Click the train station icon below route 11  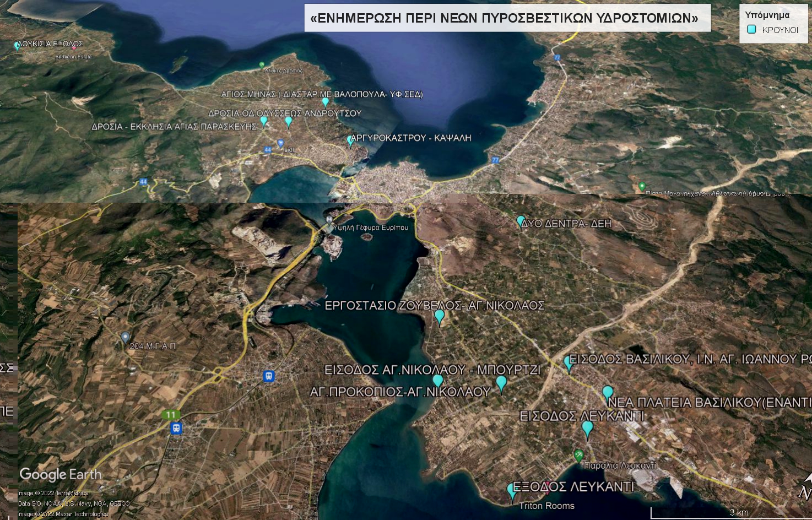(176, 428)
